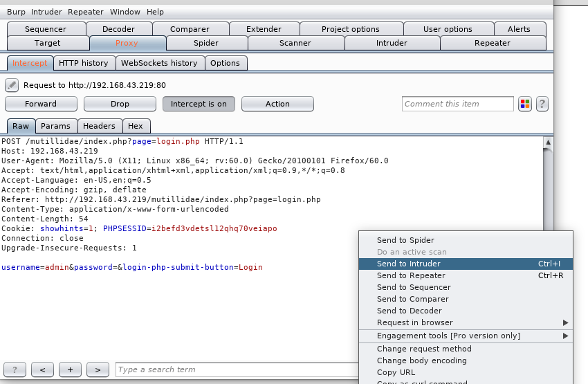Choose Send to Sequencer from context menu
Screen dimensions: 588x384
(466, 287)
